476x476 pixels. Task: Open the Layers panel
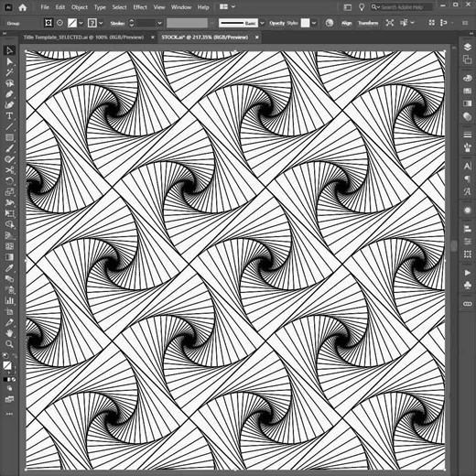467,47
